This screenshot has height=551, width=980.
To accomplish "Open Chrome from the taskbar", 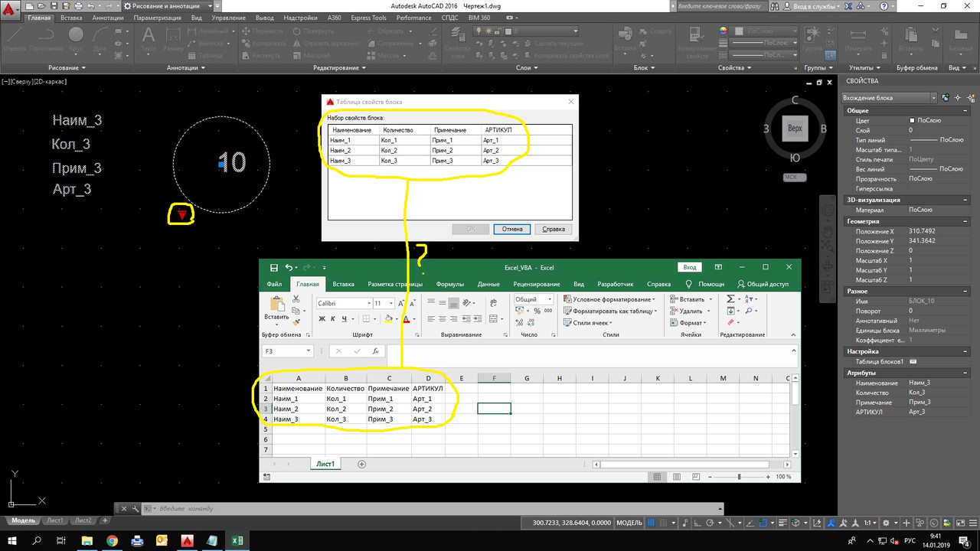I will 112,540.
